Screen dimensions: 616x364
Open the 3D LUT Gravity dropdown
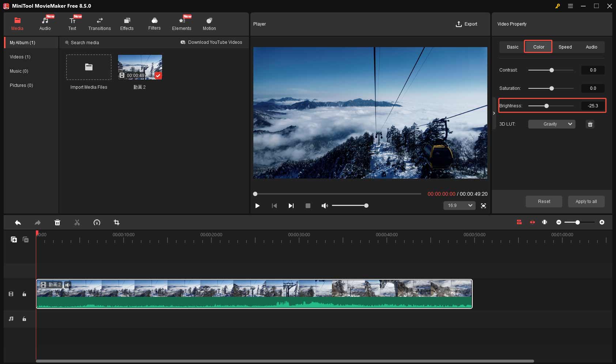pos(552,124)
